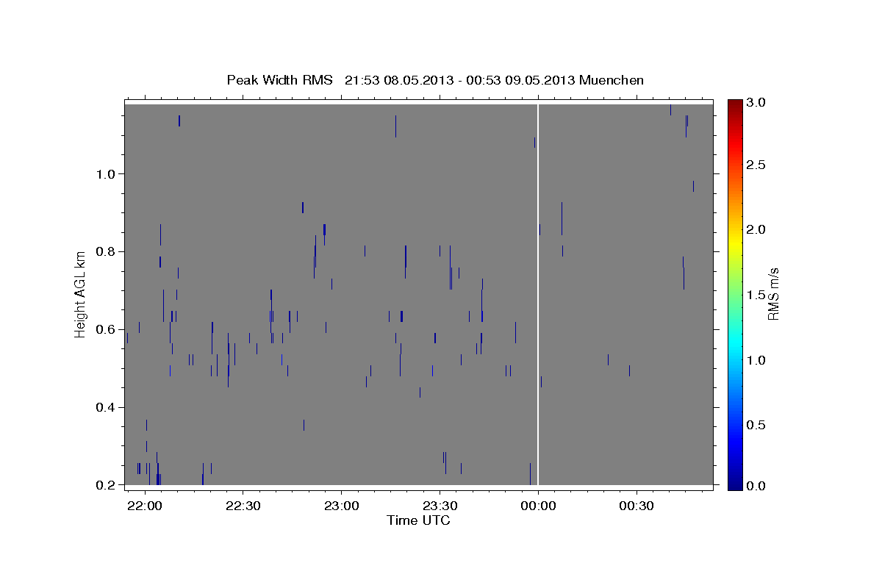Click the white vertical midnight line
882x588 pixels.
coord(538,295)
